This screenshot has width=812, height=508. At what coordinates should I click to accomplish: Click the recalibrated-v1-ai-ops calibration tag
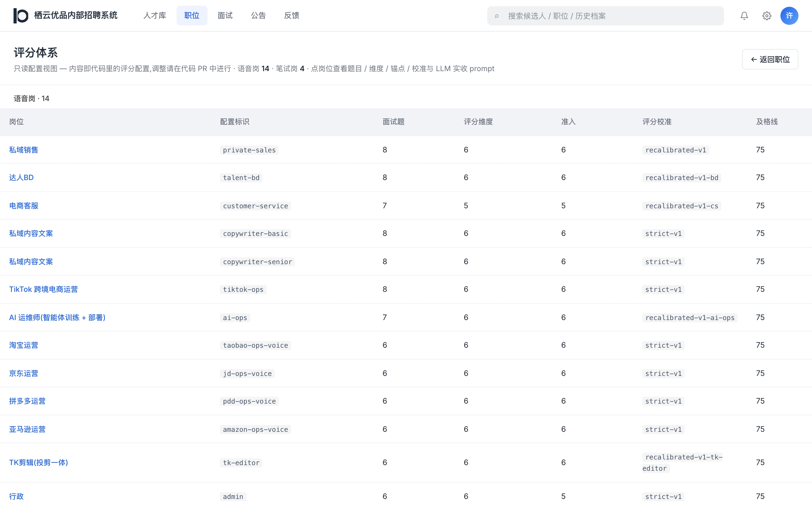690,317
